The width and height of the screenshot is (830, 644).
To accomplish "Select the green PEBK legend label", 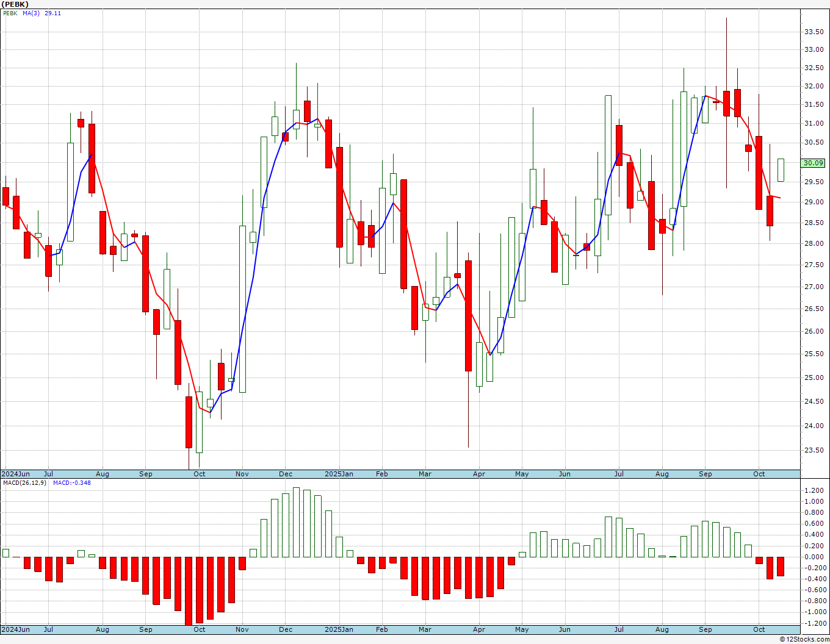I will click(x=10, y=13).
